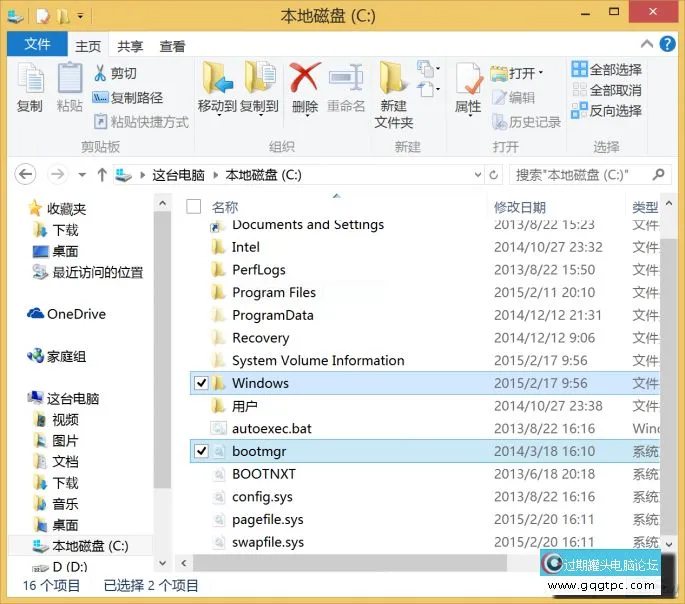Create a New folder (新建文件夹)
This screenshot has height=604, width=685.
tap(394, 95)
